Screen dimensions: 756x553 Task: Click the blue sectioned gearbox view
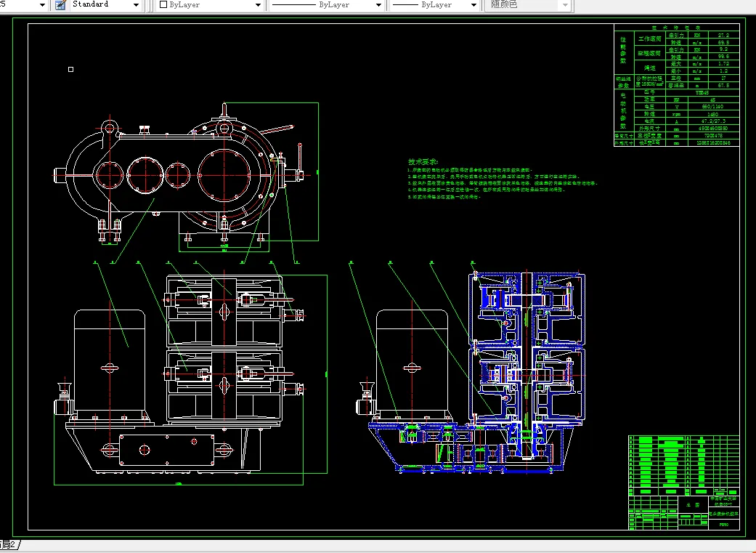tap(477, 371)
